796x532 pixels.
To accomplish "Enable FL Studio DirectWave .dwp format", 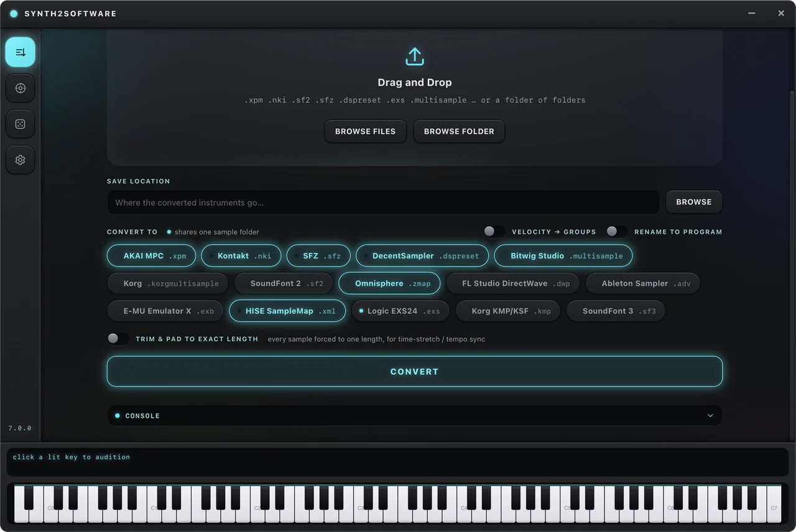I will (x=513, y=283).
